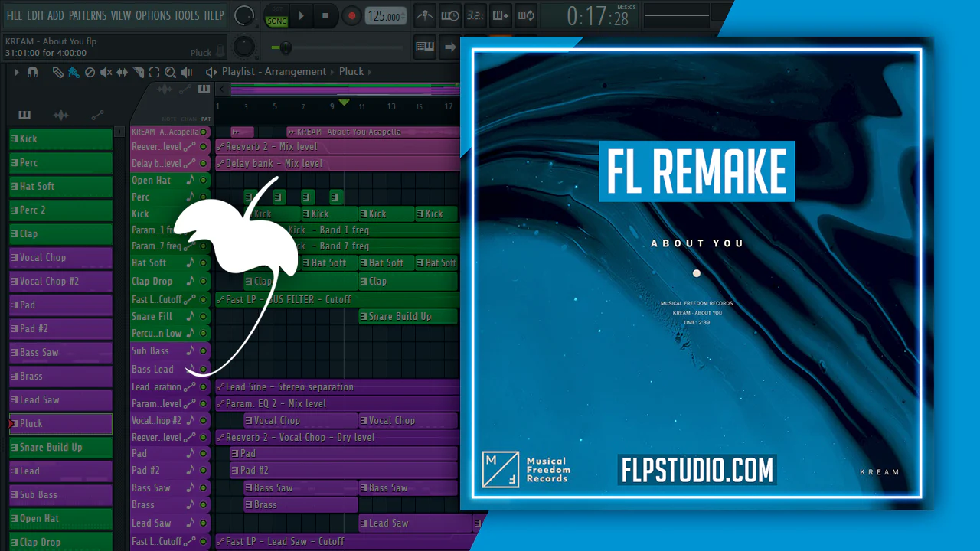This screenshot has height=551, width=980.
Task: Select the Vocal Chop #2 pattern in picker
Action: (60, 282)
